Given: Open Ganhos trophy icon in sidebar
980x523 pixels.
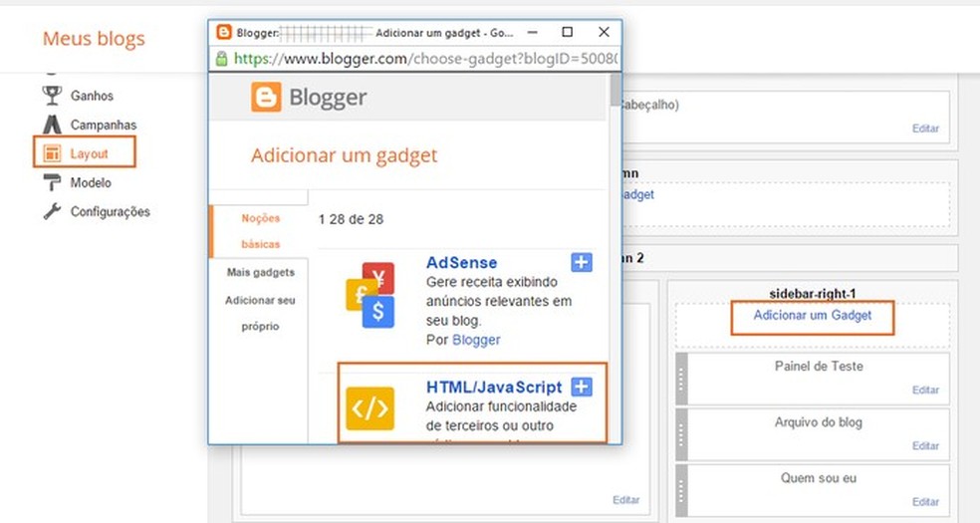Looking at the screenshot, I should 52,96.
